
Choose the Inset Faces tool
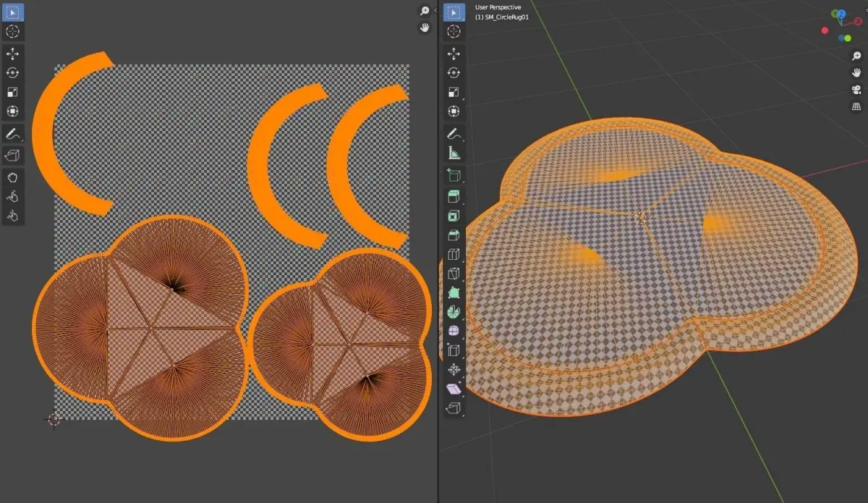[454, 216]
